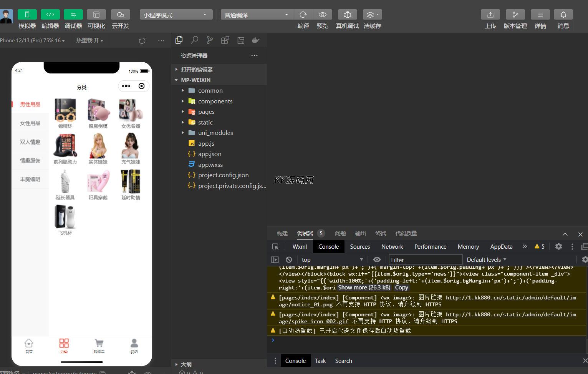The image size is (588, 374).
Task: Expand the components folder
Action: (x=215, y=101)
